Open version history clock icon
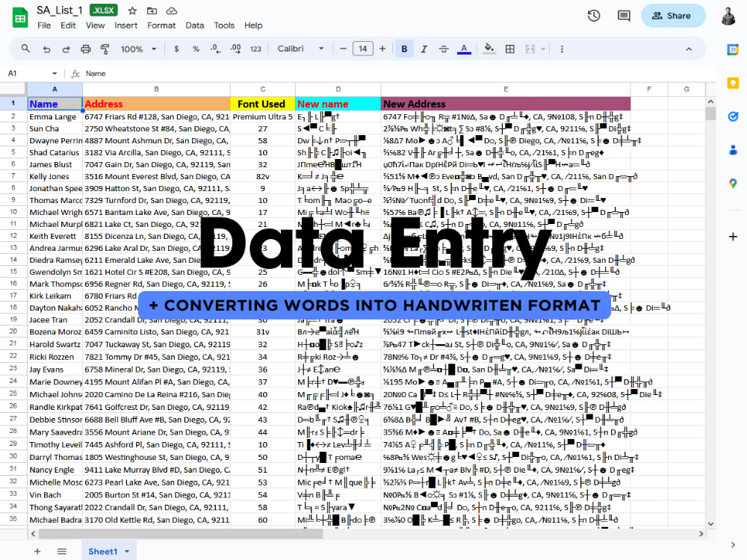Image resolution: width=747 pixels, height=560 pixels. point(594,16)
